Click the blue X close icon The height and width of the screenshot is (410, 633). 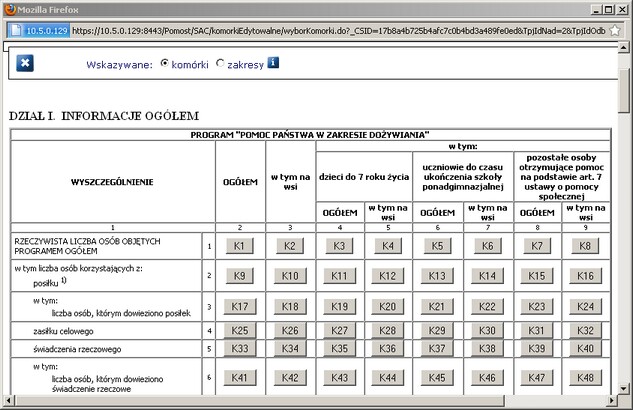(x=26, y=64)
